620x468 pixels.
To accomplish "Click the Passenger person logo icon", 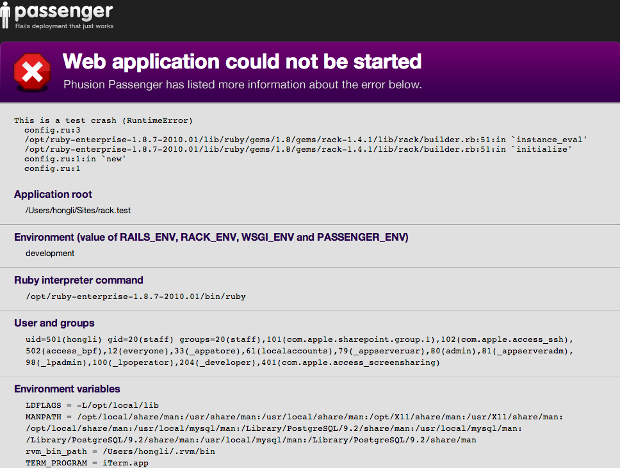I will [x=5, y=15].
